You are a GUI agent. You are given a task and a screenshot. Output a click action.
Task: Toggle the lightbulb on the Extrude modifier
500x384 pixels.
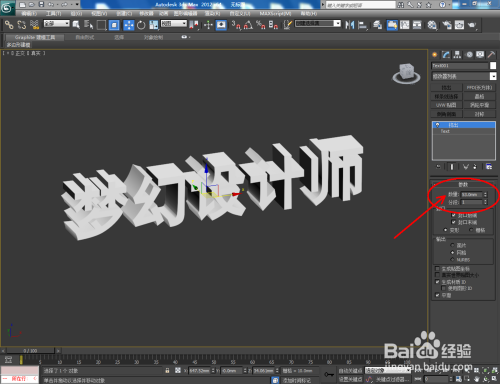coord(437,125)
